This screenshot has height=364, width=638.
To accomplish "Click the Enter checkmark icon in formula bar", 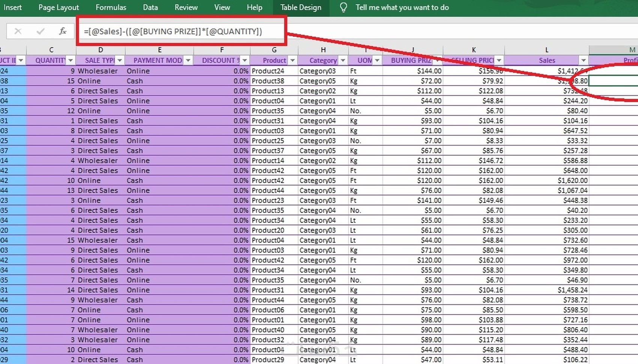I will coord(40,31).
